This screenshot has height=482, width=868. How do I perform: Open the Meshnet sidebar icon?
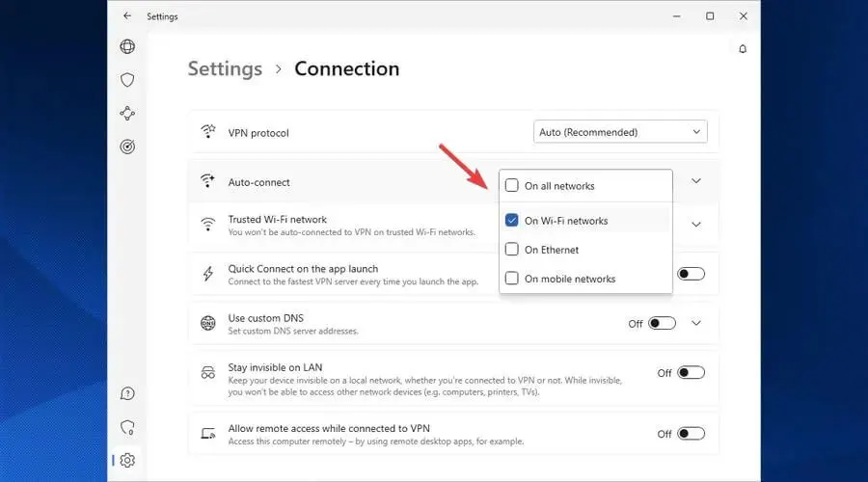click(127, 114)
